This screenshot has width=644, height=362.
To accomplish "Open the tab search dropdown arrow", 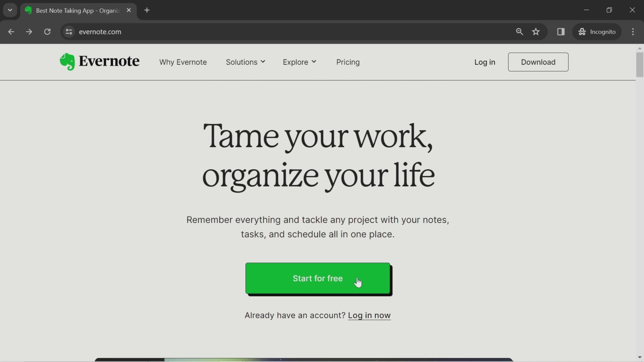I will click(x=10, y=10).
